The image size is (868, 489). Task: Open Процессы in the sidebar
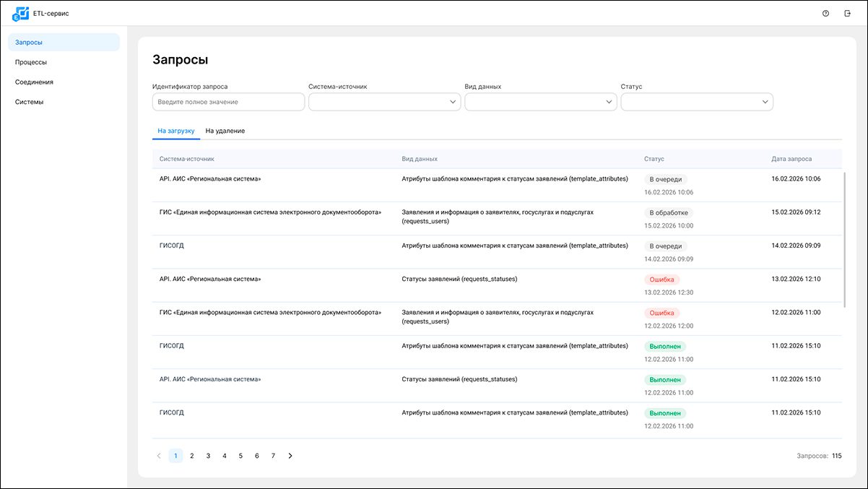[31, 62]
